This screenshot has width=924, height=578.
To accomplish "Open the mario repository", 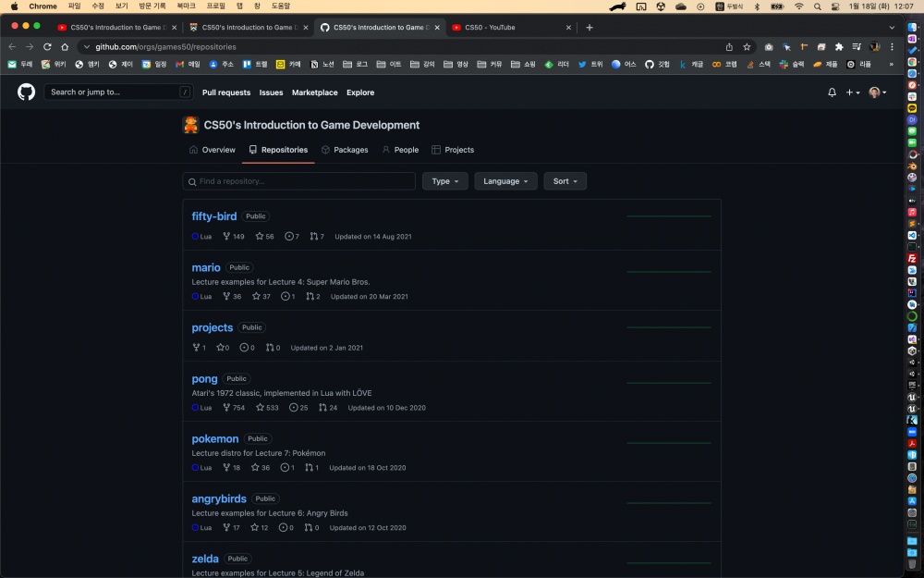I will click(x=206, y=268).
